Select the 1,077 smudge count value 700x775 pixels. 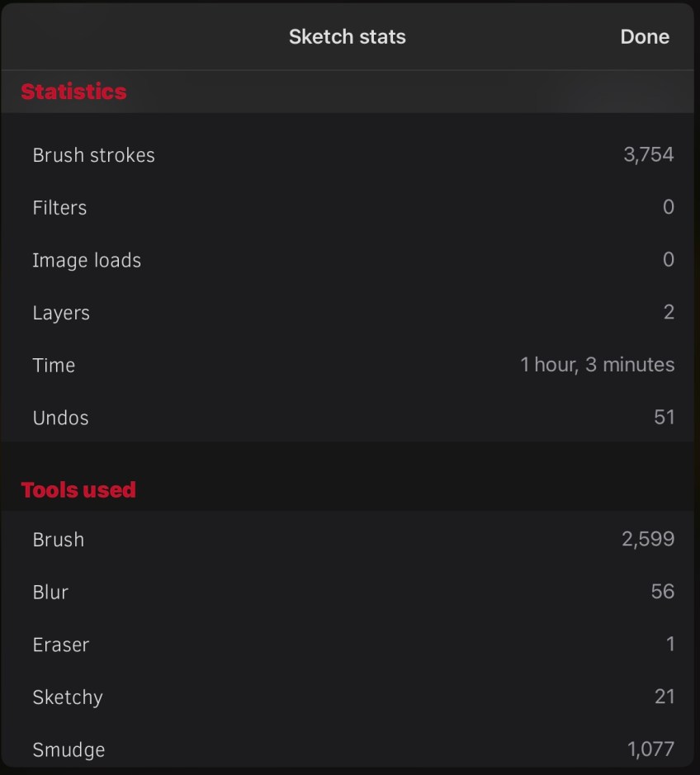coord(650,749)
